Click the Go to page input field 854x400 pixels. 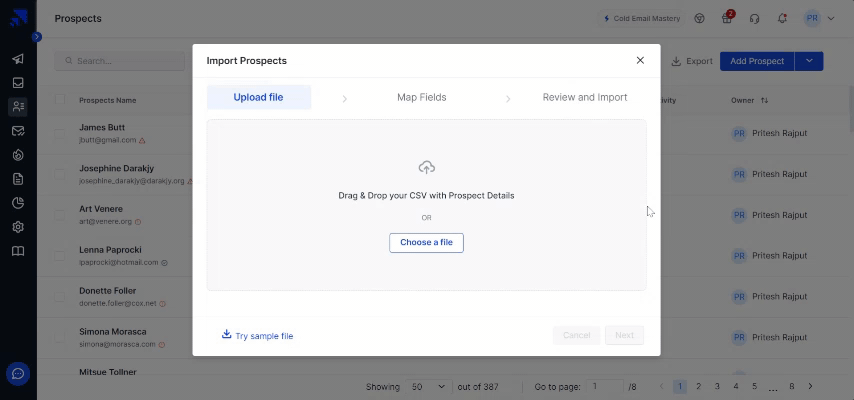coord(605,386)
